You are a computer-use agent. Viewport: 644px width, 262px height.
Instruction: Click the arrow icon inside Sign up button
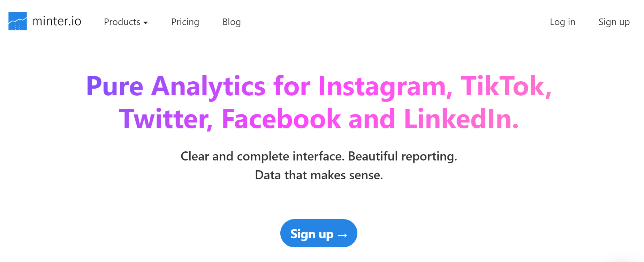[342, 235]
